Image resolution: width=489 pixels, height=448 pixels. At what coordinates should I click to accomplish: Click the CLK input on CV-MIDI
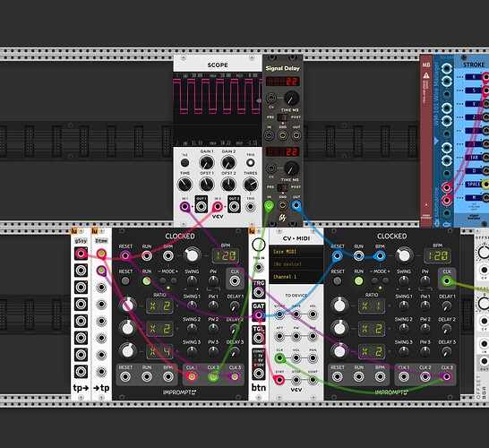(279, 358)
